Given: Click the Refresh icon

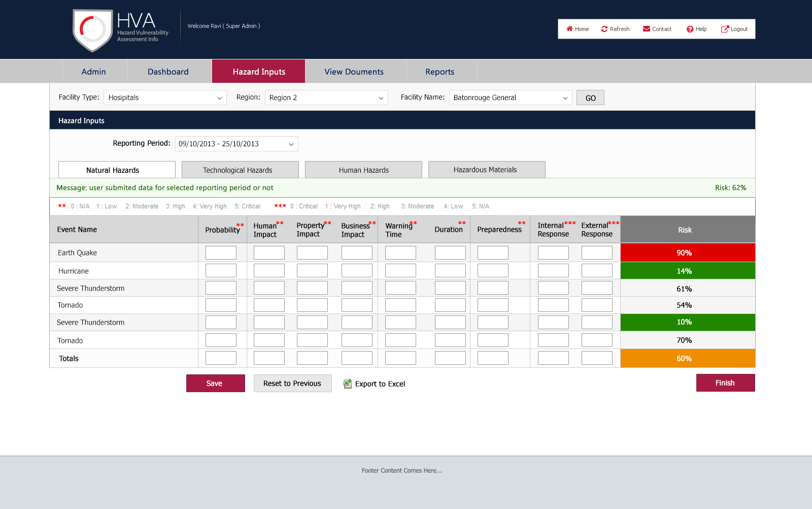Looking at the screenshot, I should [604, 29].
